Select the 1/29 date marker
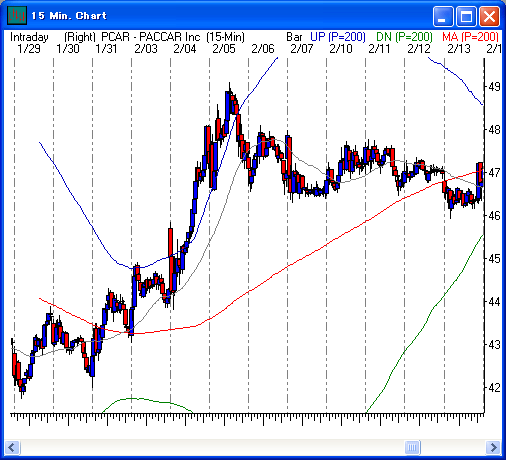Viewport: 506px width, 460px height. (29, 49)
